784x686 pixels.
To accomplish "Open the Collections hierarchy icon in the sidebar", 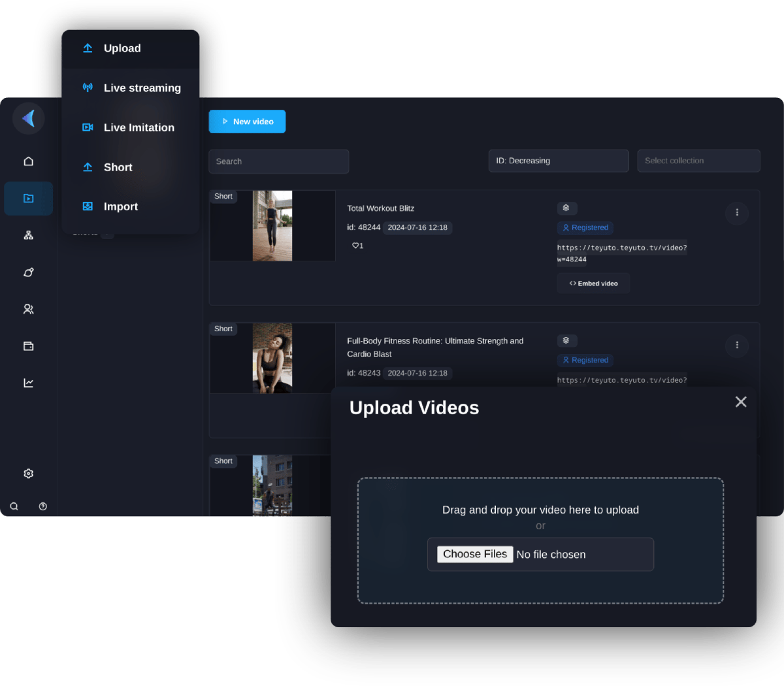I will click(28, 235).
